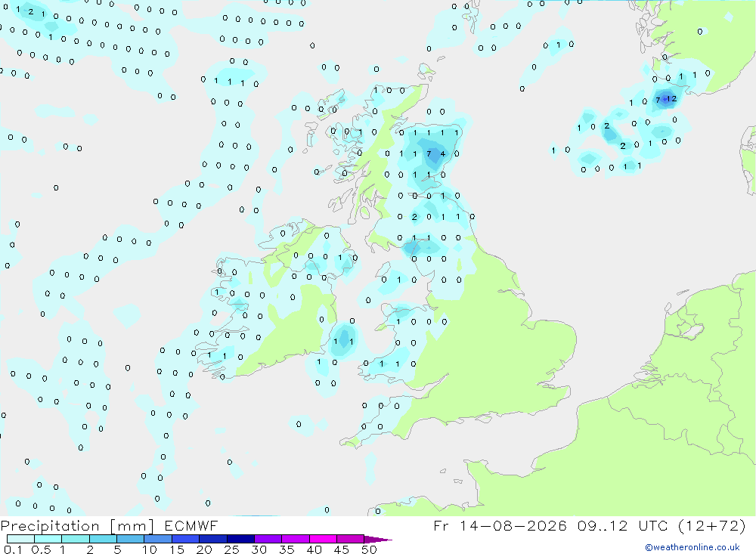756x554 pixels.
Task: Click the legend swatch between 2 and 5
Action: click(103, 539)
